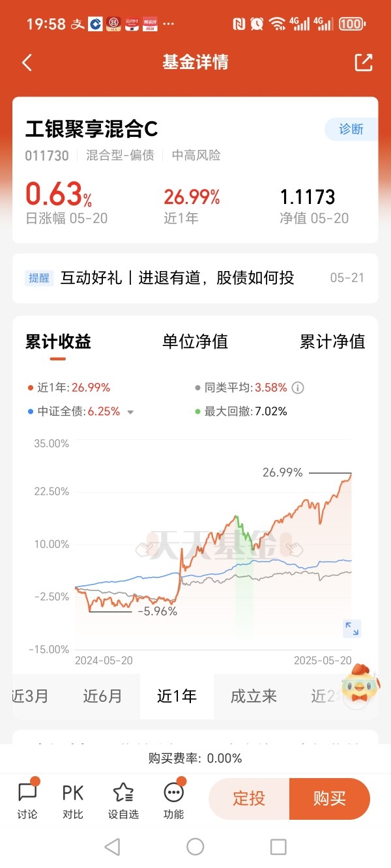Screen dimensions: 391x868
Task: Switch to the 单位净值 tab
Action: [195, 341]
